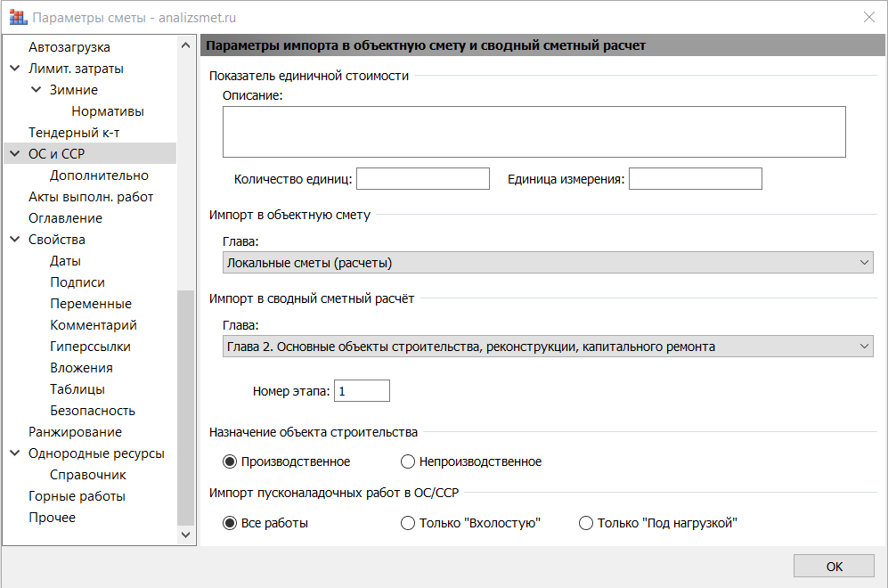This screenshot has height=588, width=888.
Task: Collapse the Зимние tree node
Action: pos(37,89)
